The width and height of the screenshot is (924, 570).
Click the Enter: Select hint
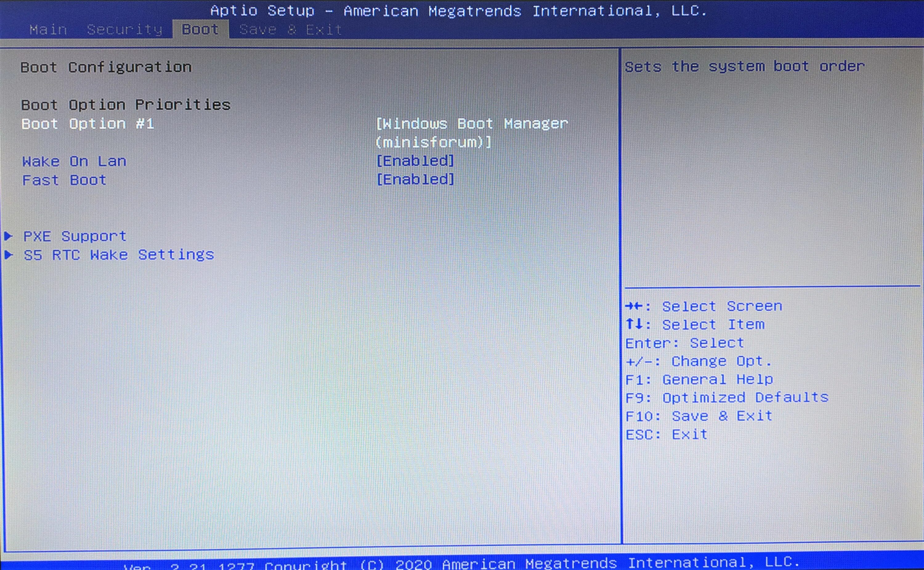coord(685,343)
